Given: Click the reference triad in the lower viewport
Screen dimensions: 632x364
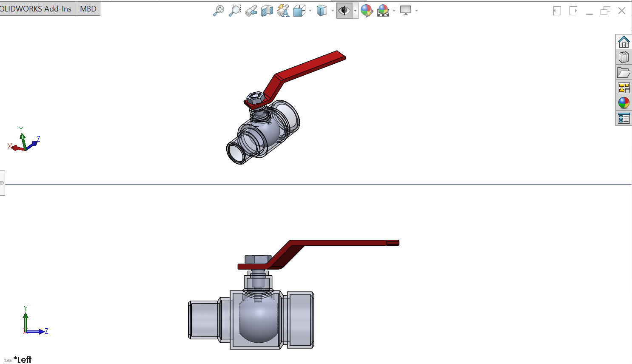Looking at the screenshot, I should (x=35, y=321).
